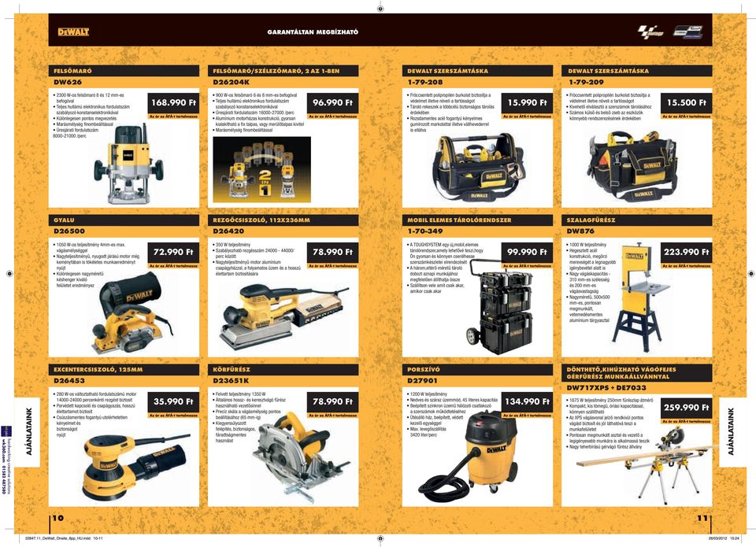Click page number 11

pos(702,518)
